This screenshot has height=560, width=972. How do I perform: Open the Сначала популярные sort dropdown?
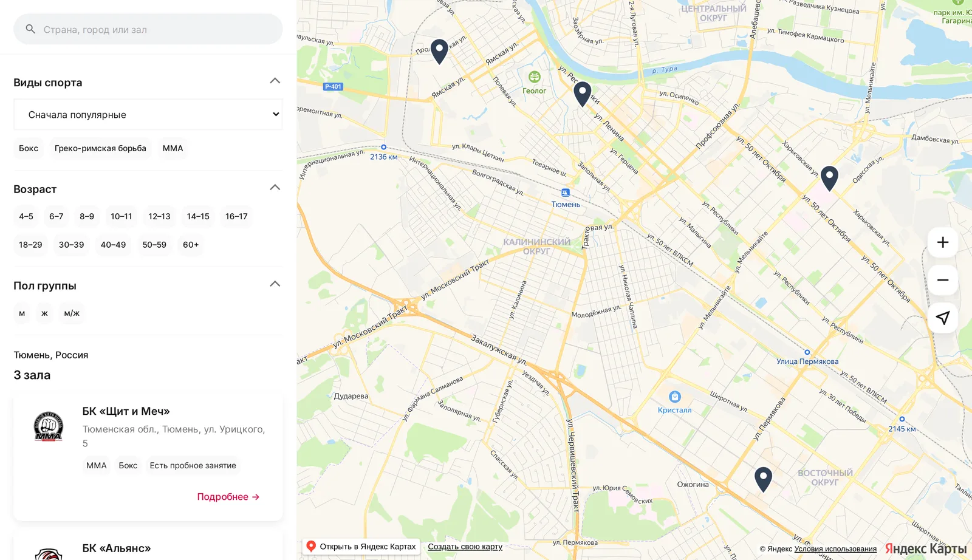pyautogui.click(x=148, y=114)
